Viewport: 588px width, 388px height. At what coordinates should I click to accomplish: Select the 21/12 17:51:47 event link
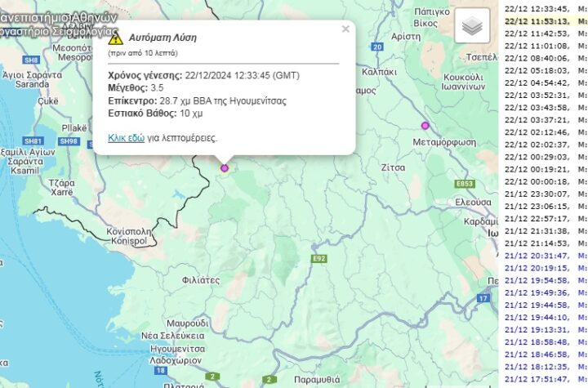pyautogui.click(x=546, y=379)
